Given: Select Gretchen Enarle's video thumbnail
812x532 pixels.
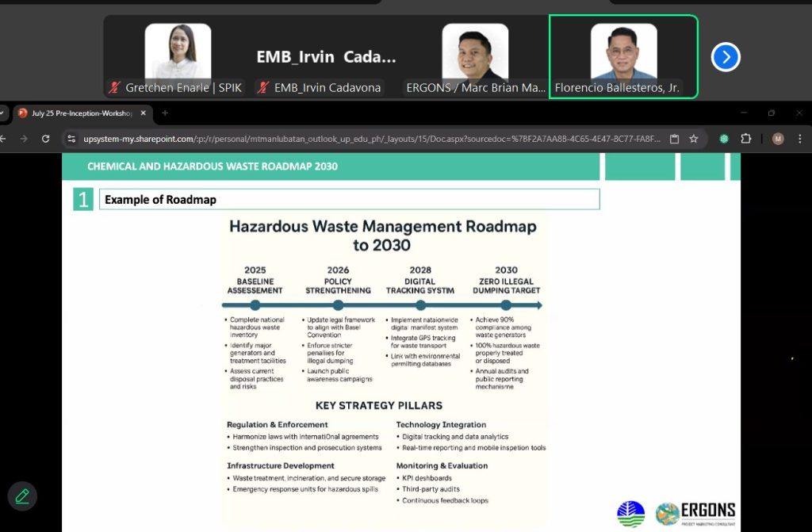Looking at the screenshot, I should pos(177,57).
